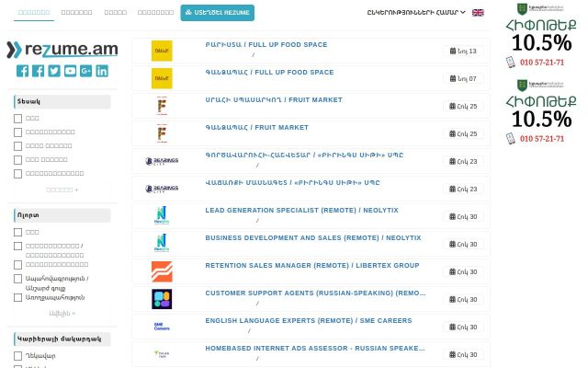
Task: Open the LinkedIn social icon
Action: pyautogui.click(x=102, y=71)
